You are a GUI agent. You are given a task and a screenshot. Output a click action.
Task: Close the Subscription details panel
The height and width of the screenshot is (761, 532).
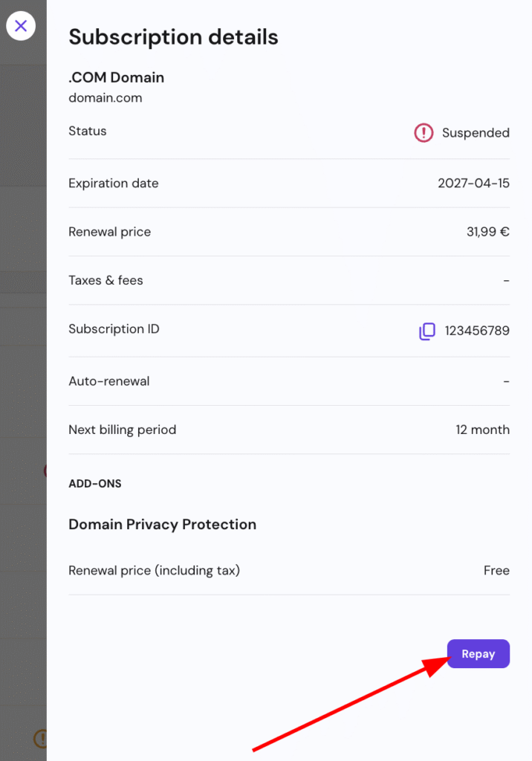pos(21,27)
